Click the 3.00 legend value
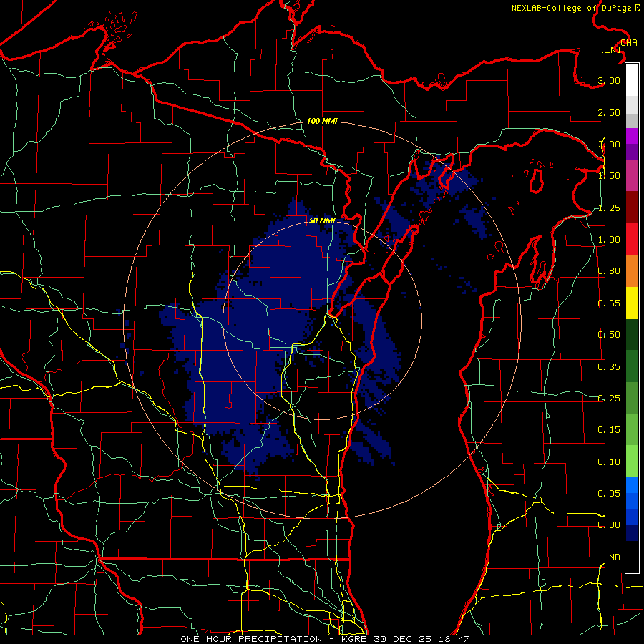Image resolution: width=644 pixels, height=644 pixels. 609,80
